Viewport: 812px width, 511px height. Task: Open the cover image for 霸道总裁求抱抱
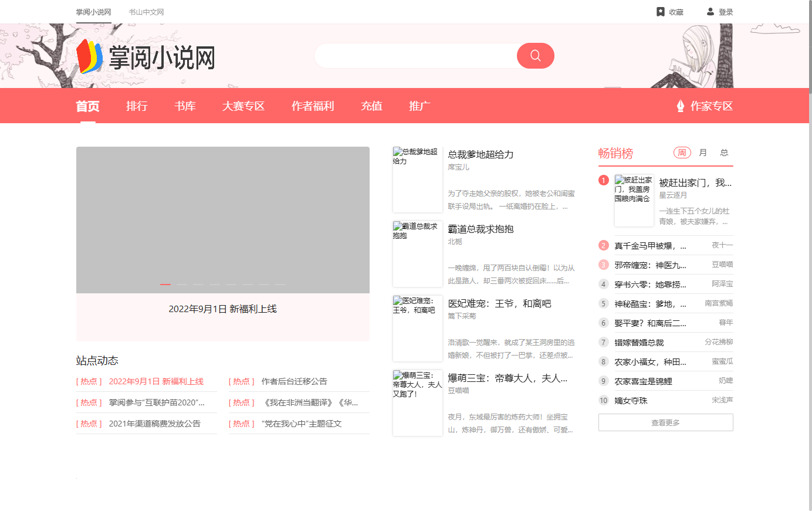point(418,254)
